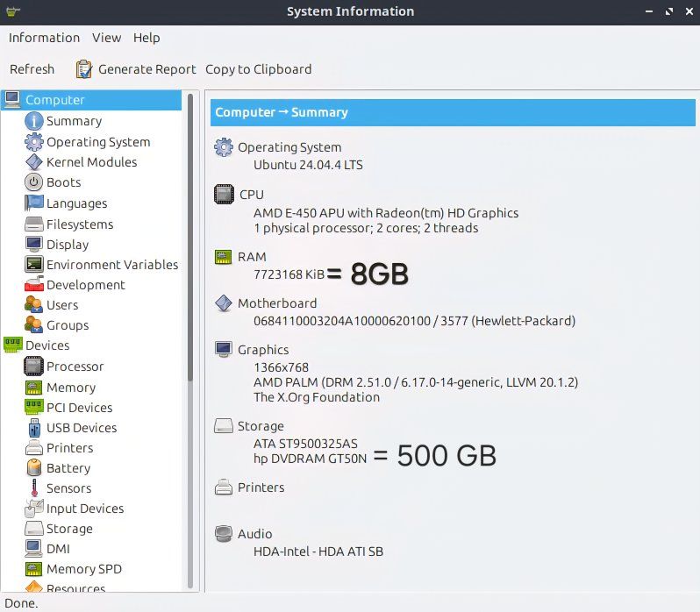Image resolution: width=700 pixels, height=612 pixels.
Task: Open the Help menu
Action: tap(146, 38)
